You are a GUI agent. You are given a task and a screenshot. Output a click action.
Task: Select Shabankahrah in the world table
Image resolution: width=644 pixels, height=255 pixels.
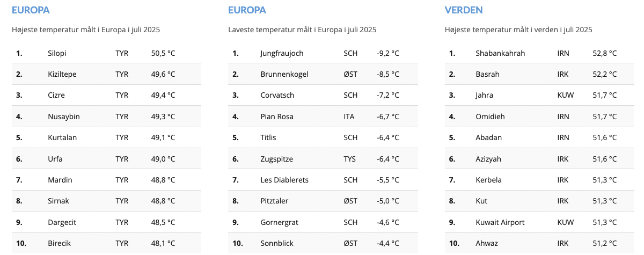tap(500, 53)
